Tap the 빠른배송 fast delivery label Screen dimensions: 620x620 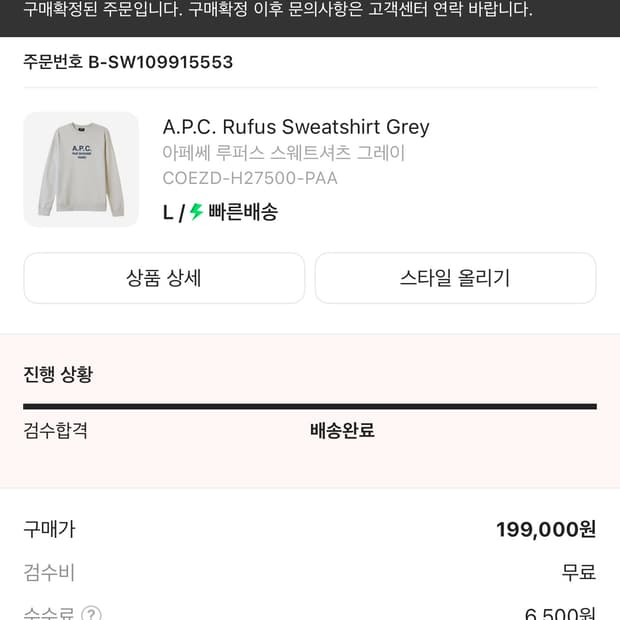243,212
